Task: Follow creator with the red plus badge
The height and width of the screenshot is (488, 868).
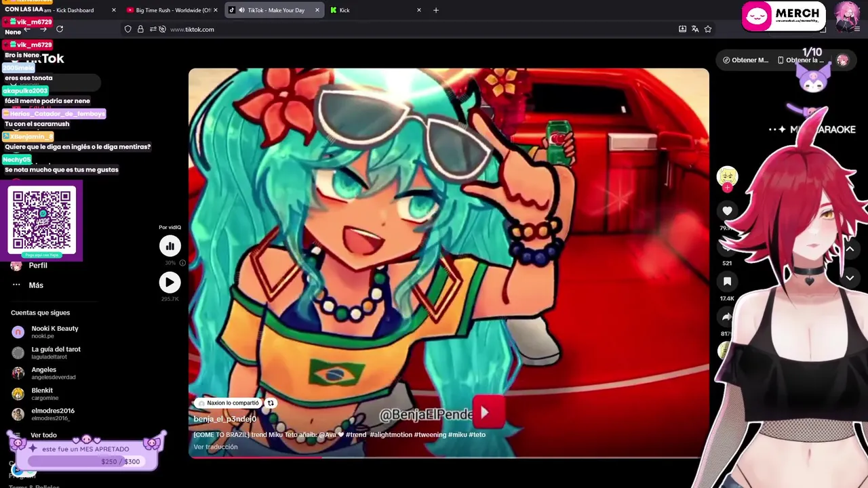Action: pyautogui.click(x=727, y=188)
